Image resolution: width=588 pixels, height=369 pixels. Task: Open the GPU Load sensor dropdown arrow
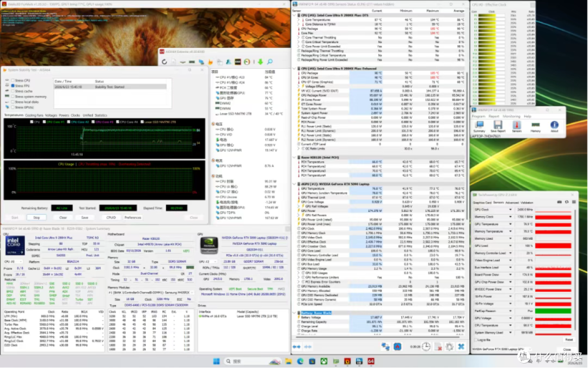tap(510, 245)
